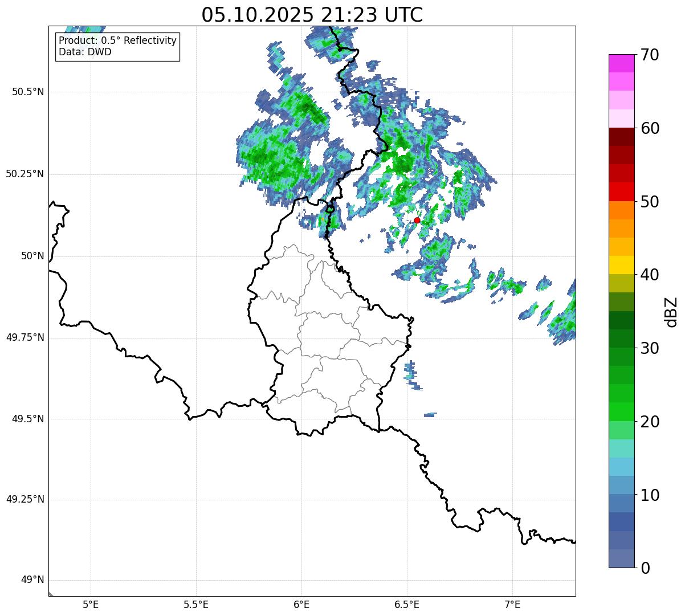Click the 0 tick on colorbar
The height and width of the screenshot is (616, 685).
(x=646, y=568)
